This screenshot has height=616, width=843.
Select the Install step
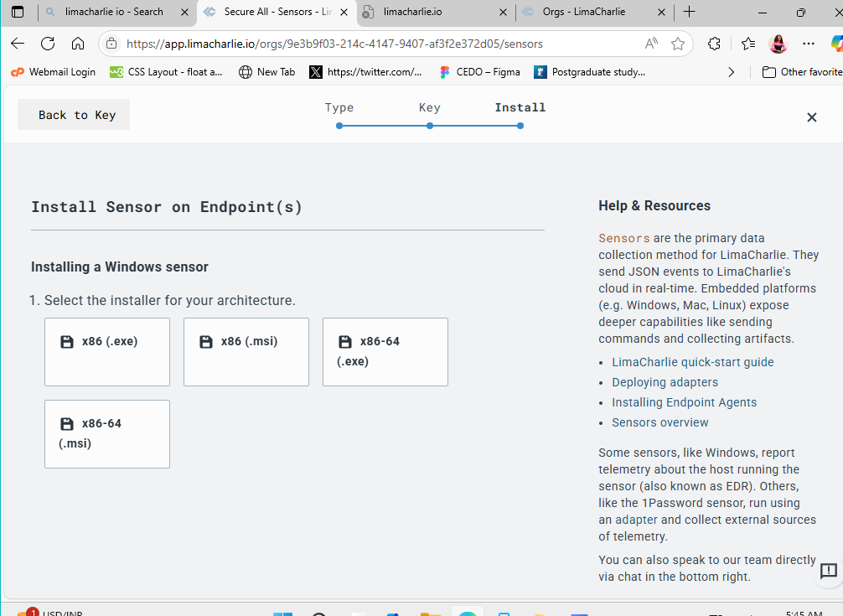pyautogui.click(x=520, y=114)
